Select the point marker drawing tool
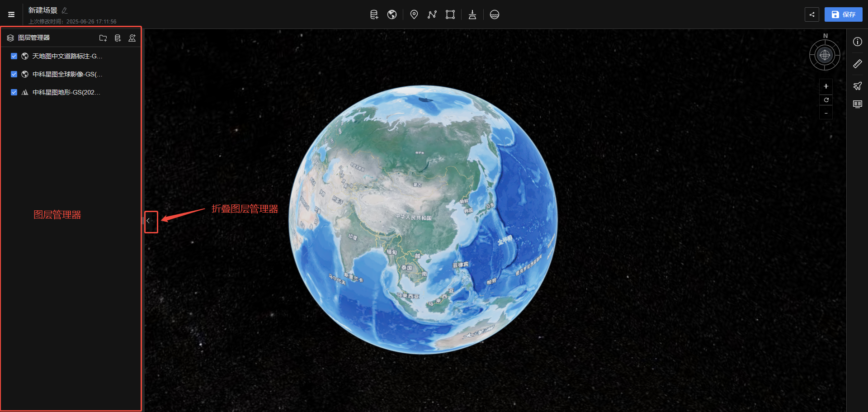 point(414,14)
